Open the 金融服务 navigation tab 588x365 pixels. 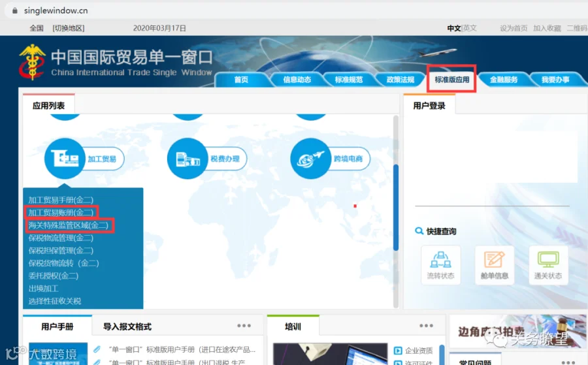click(504, 80)
